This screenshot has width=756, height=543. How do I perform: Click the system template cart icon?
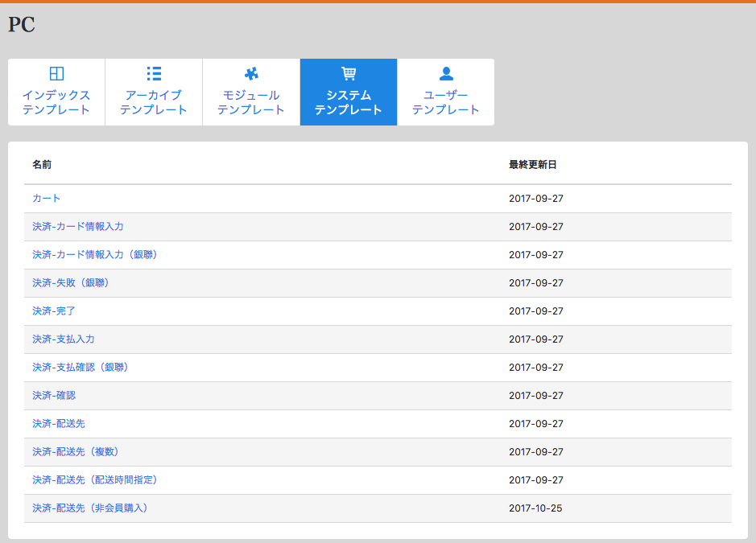(x=349, y=74)
